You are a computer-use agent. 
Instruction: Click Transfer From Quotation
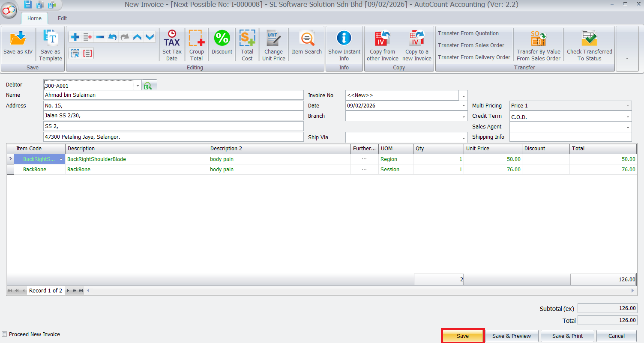pos(468,33)
